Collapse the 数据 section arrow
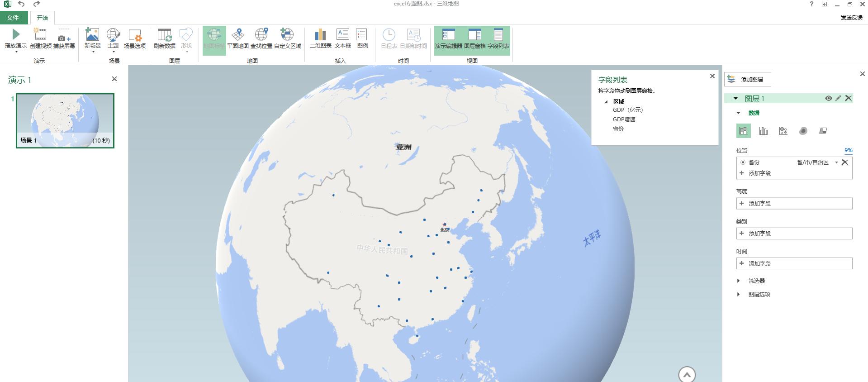This screenshot has width=868, height=382. pos(739,113)
